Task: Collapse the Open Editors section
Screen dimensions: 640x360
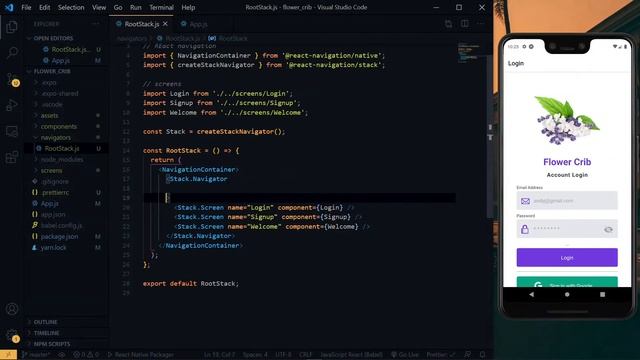Action: (53, 38)
